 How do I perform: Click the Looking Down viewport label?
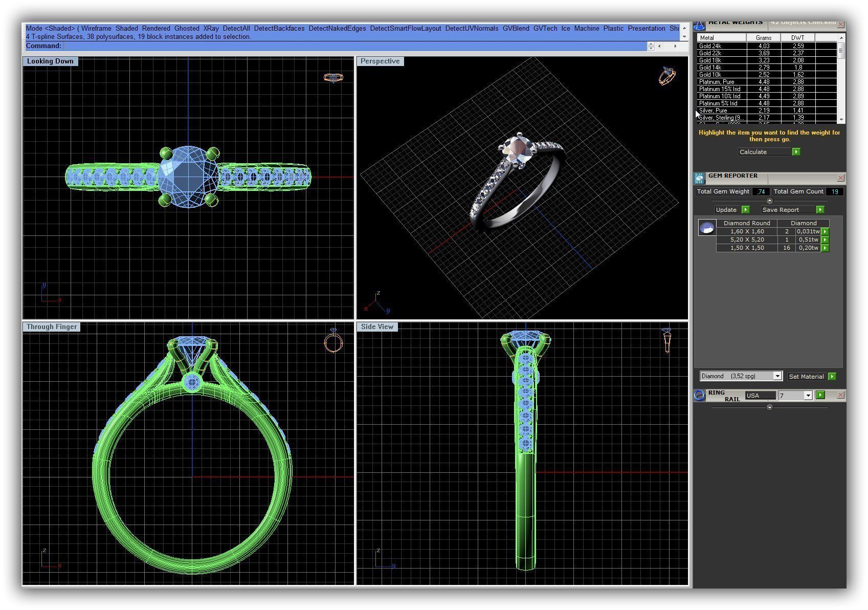[50, 61]
